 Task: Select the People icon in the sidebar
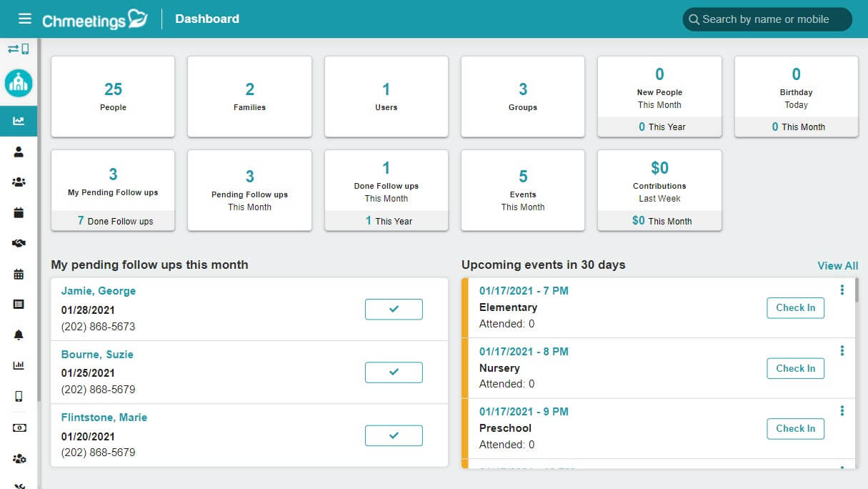[x=19, y=152]
